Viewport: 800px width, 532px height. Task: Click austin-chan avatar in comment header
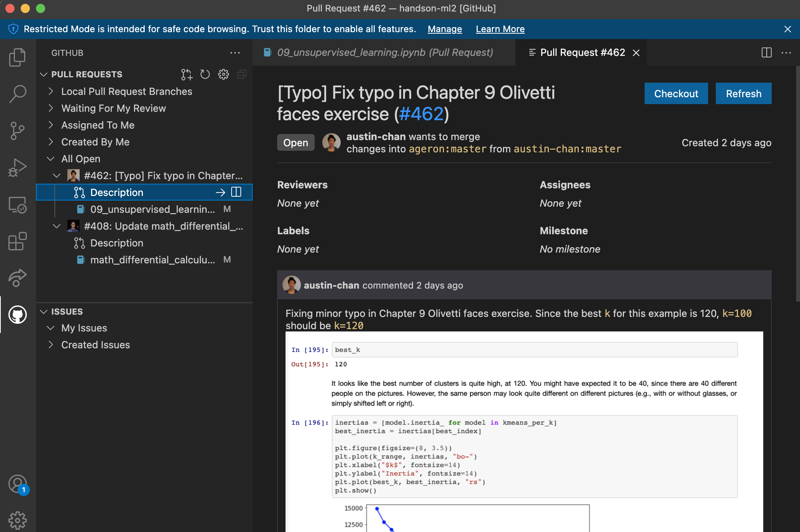click(292, 285)
